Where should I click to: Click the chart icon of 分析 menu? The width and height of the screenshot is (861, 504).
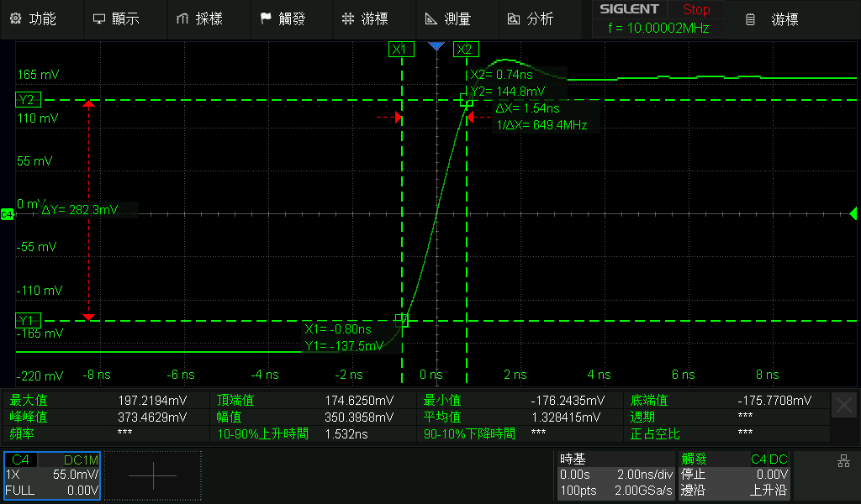[514, 19]
